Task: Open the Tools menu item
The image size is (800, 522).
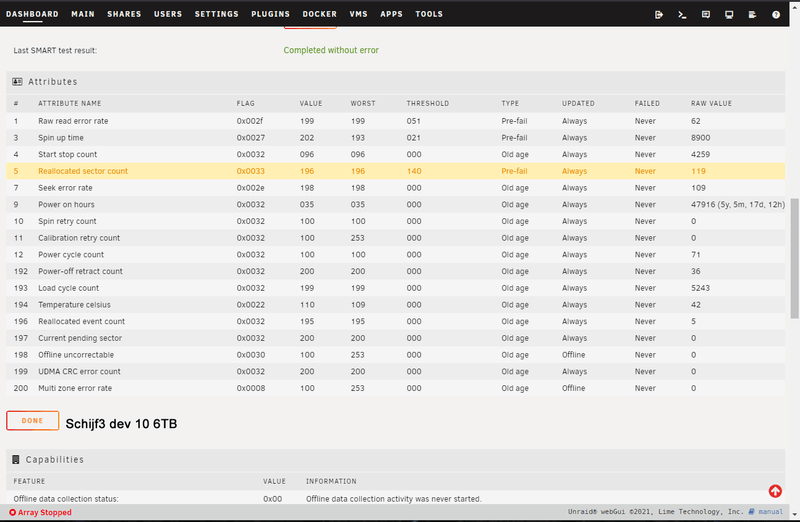Action: (x=429, y=14)
